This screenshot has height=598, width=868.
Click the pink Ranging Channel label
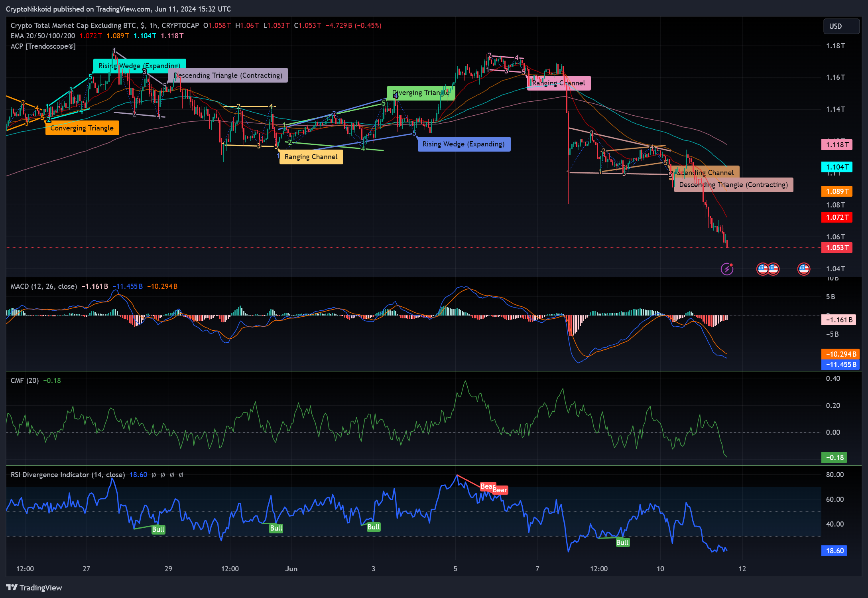coord(559,83)
